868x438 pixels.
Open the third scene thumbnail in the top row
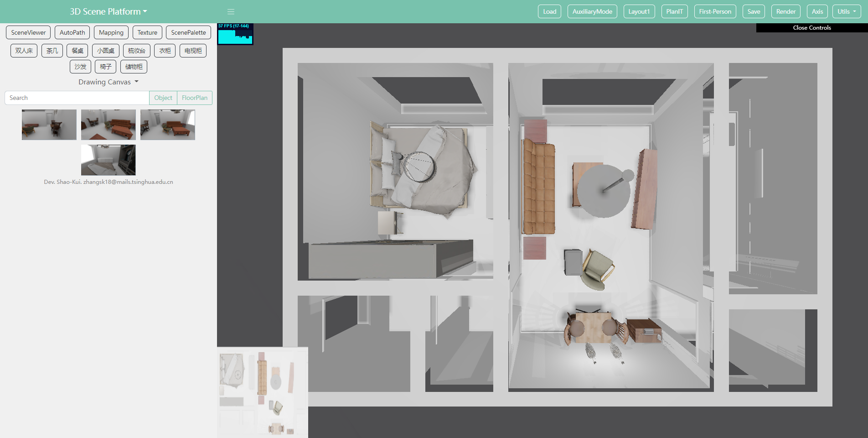point(168,125)
